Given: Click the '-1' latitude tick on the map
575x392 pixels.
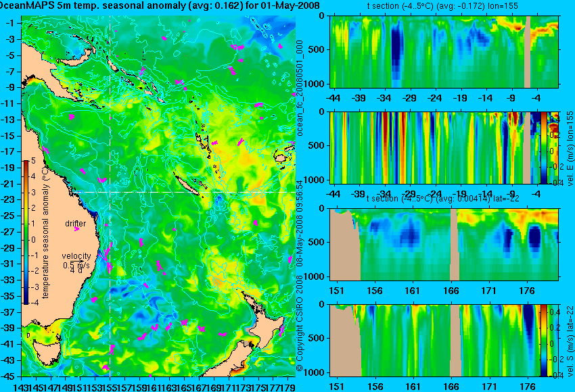Looking at the screenshot, I should coord(11,23).
